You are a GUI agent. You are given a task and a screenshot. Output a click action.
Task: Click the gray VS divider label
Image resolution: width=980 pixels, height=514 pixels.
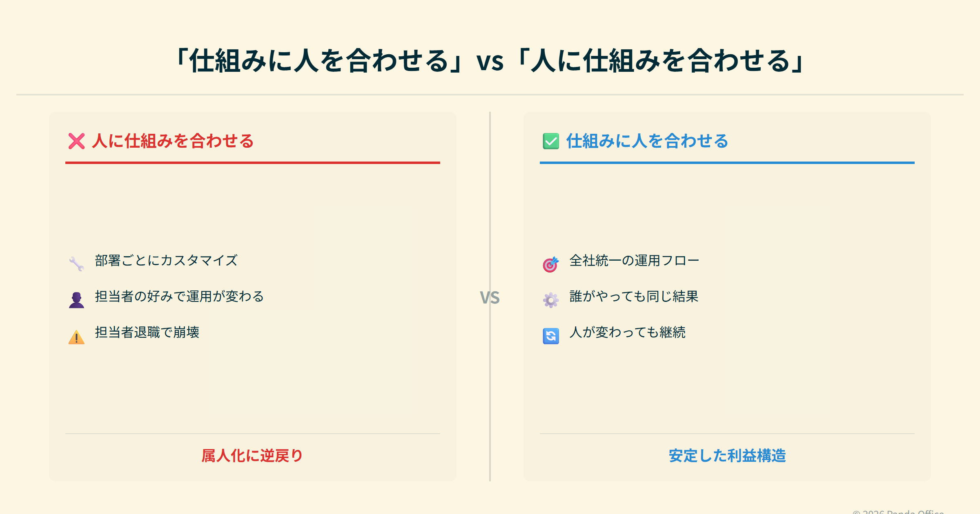click(490, 298)
